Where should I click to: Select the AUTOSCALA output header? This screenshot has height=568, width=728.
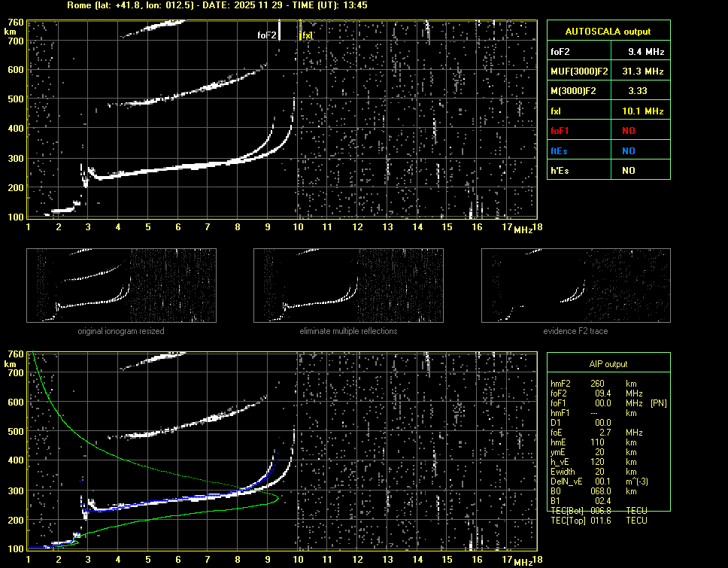point(608,32)
